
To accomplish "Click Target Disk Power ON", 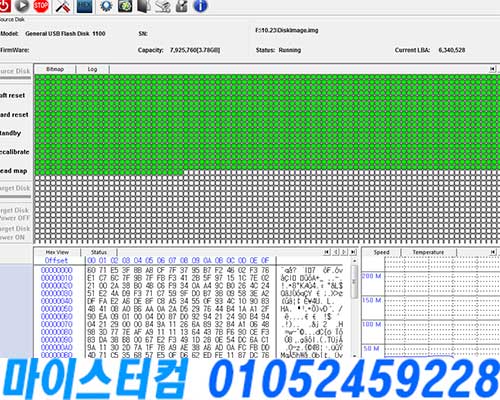I will pos(15,233).
